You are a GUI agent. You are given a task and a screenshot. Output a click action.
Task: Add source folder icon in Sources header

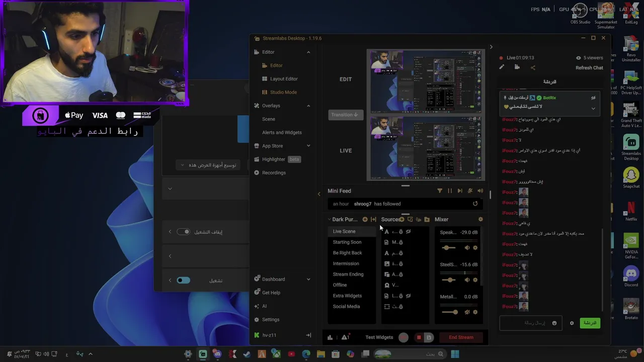427,219
